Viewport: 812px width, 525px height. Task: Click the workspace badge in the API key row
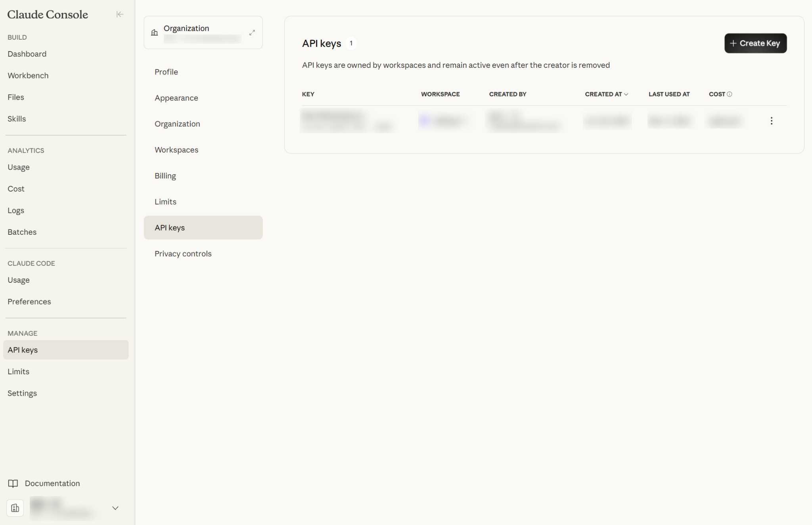(444, 121)
